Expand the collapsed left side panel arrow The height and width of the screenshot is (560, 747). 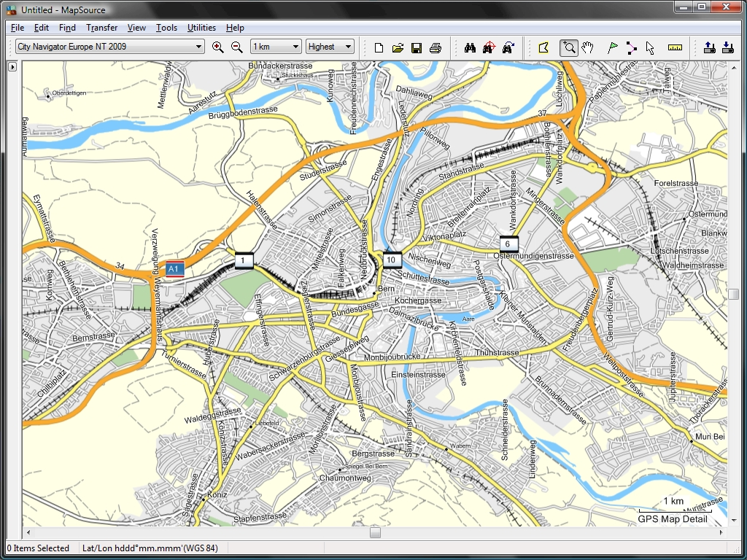click(12, 66)
